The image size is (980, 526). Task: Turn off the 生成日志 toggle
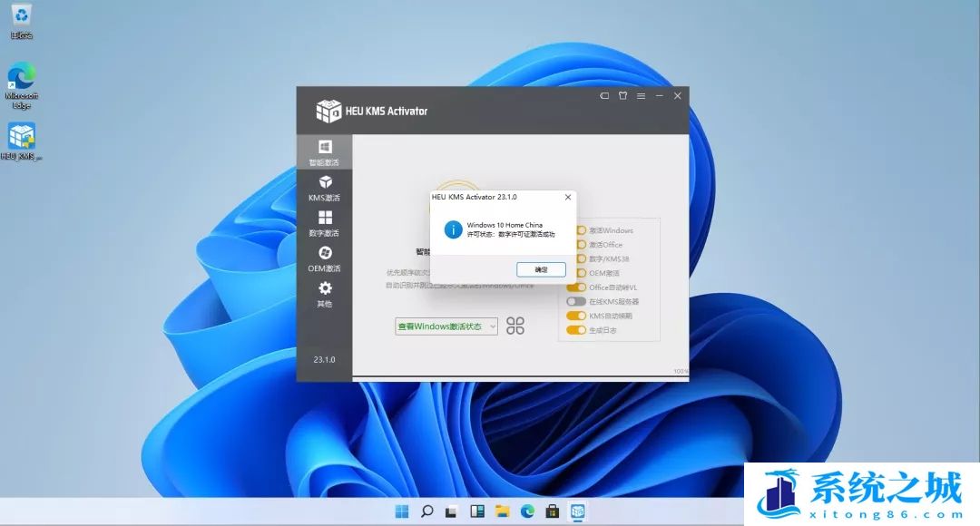tap(576, 330)
